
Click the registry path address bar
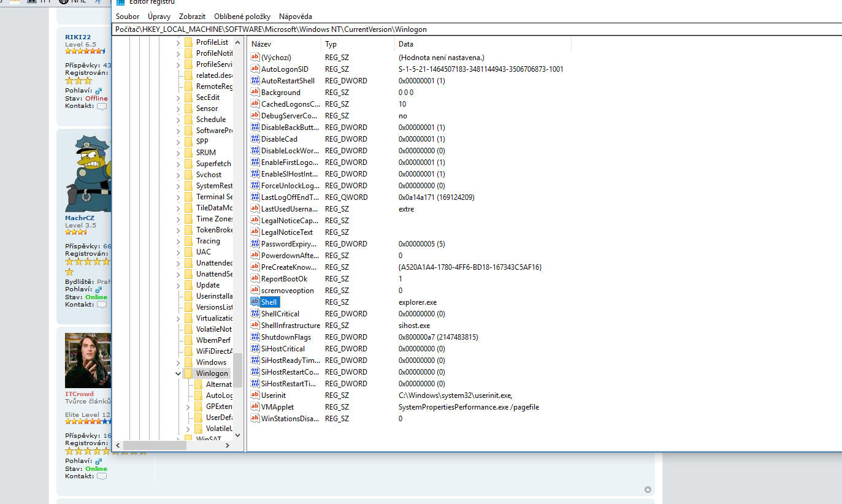[x=477, y=29]
